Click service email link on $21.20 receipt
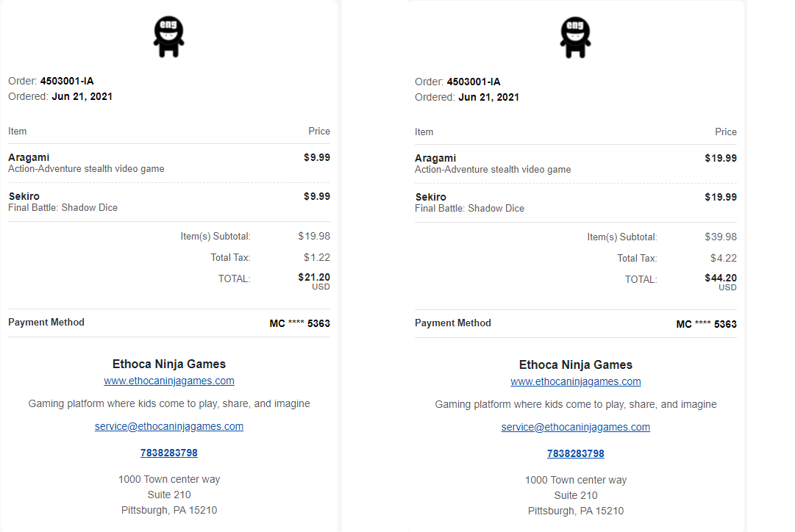This screenshot has width=795, height=532. (x=169, y=426)
